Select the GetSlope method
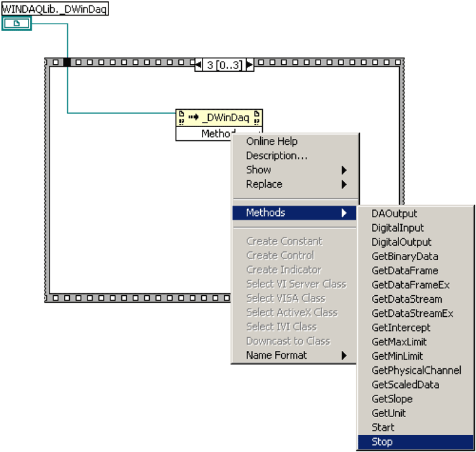 click(416, 399)
